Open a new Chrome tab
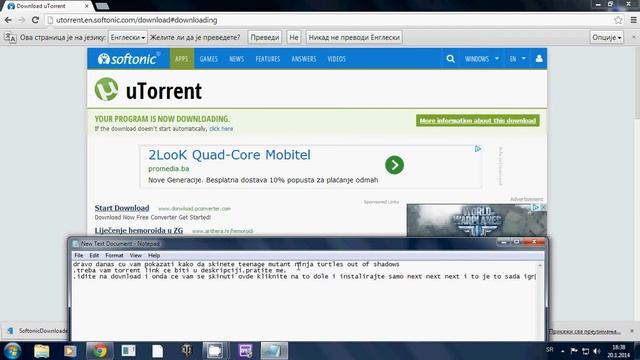640x360 pixels. [x=102, y=6]
